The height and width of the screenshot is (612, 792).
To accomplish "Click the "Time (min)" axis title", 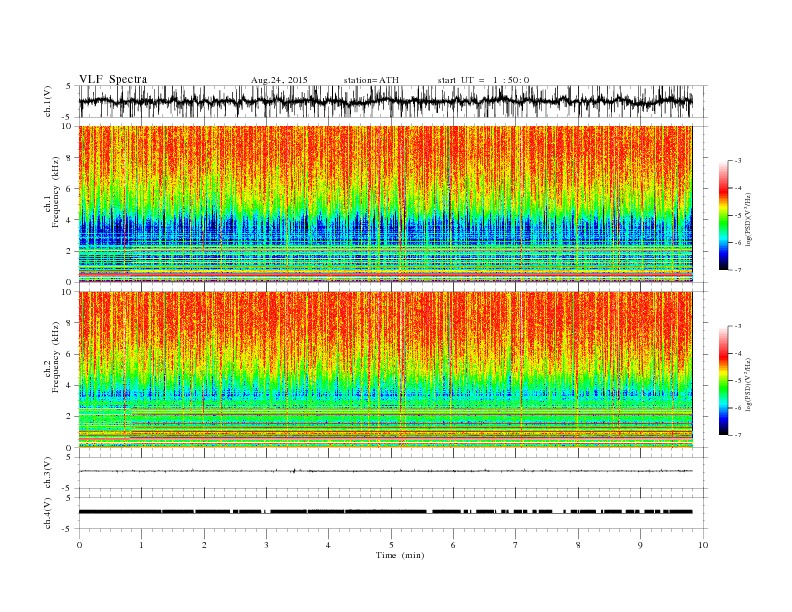I will [x=400, y=555].
